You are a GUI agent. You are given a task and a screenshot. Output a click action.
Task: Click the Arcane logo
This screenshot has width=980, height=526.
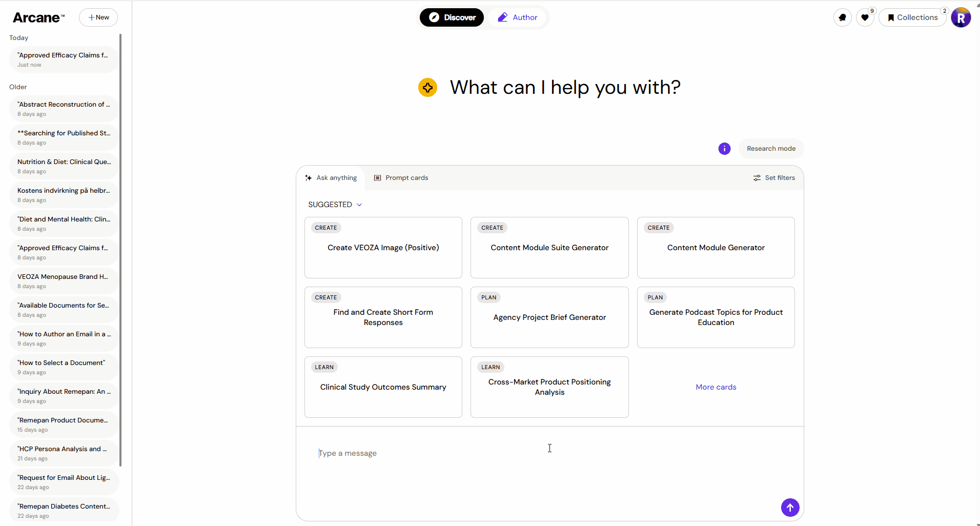tap(38, 17)
